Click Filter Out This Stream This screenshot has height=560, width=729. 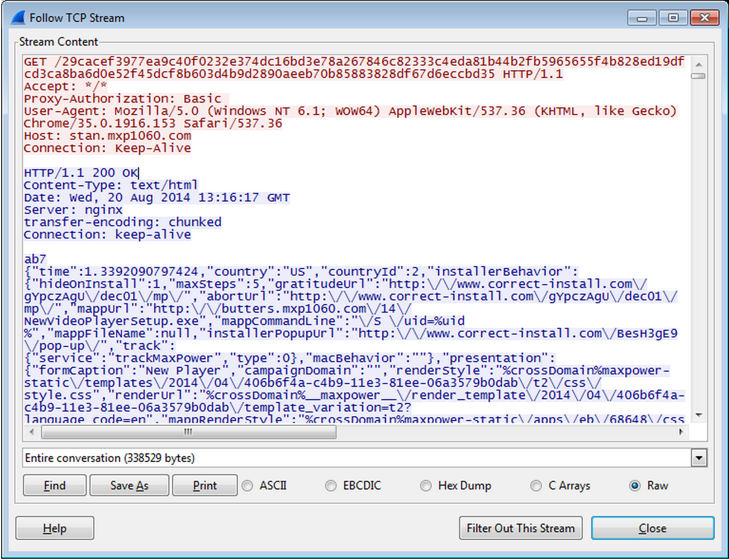point(520,528)
